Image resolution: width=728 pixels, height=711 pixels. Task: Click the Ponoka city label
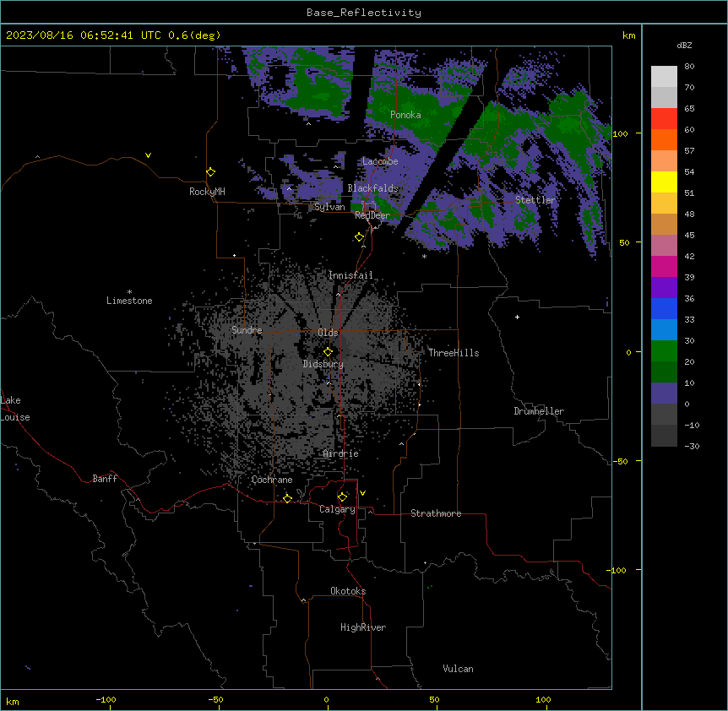click(x=405, y=115)
